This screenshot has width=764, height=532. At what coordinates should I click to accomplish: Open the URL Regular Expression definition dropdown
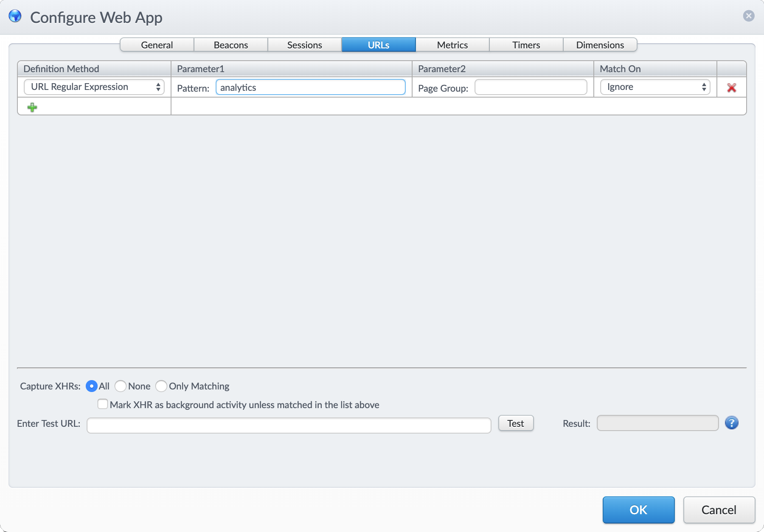click(94, 87)
